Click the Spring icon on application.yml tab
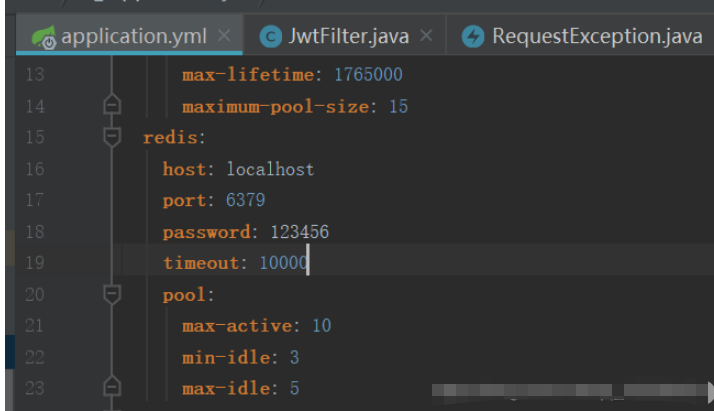The image size is (714, 411). click(x=43, y=38)
